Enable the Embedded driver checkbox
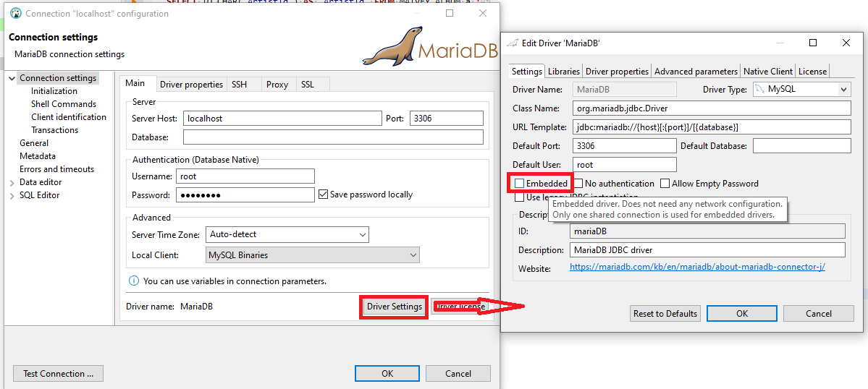868x389 pixels. tap(519, 184)
